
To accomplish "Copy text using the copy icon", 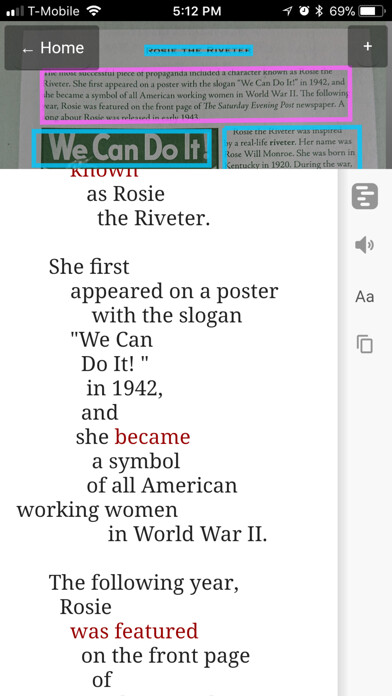I will click(364, 344).
